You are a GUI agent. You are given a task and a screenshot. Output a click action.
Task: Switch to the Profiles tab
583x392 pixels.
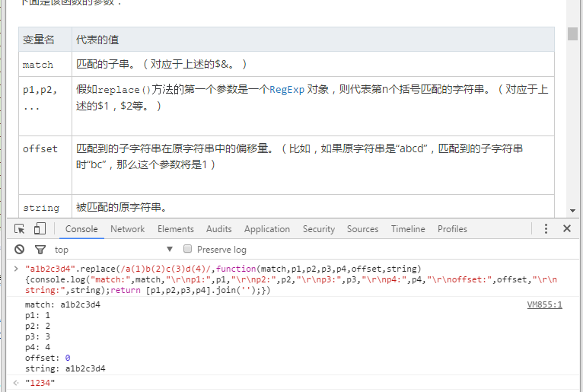tap(452, 228)
